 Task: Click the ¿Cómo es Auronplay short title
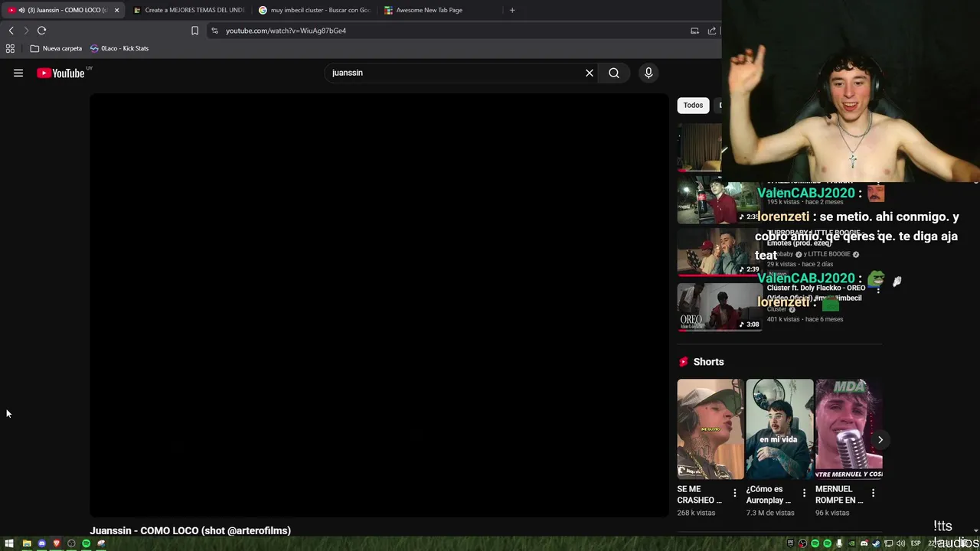point(769,494)
